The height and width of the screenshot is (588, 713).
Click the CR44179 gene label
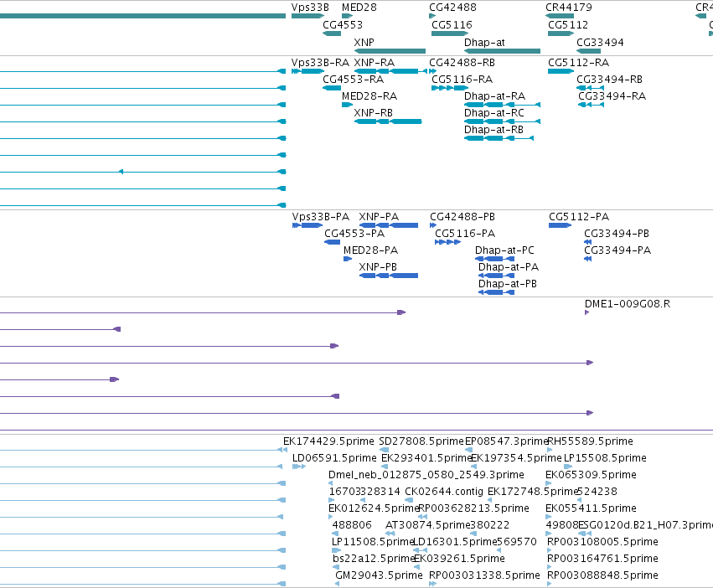[569, 8]
